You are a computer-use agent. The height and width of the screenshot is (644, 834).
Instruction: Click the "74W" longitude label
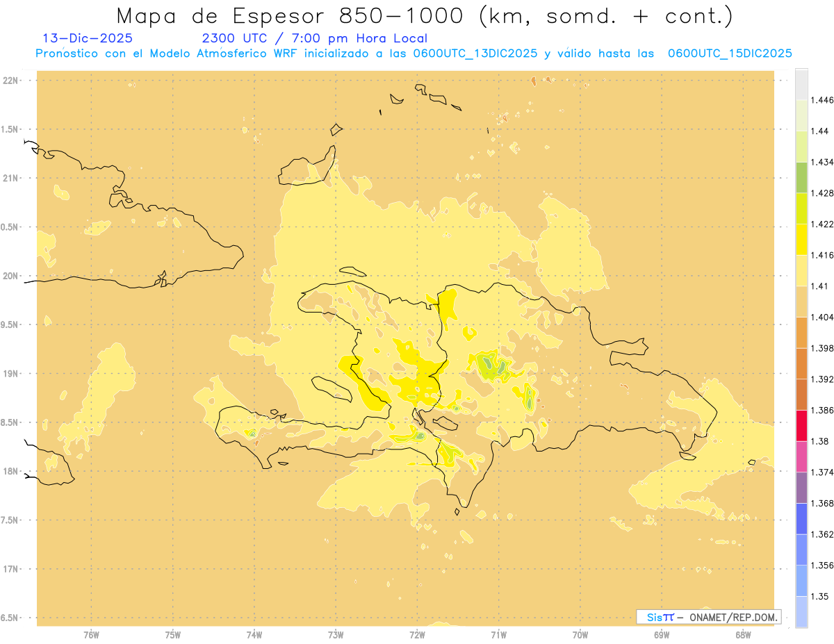[x=254, y=636]
